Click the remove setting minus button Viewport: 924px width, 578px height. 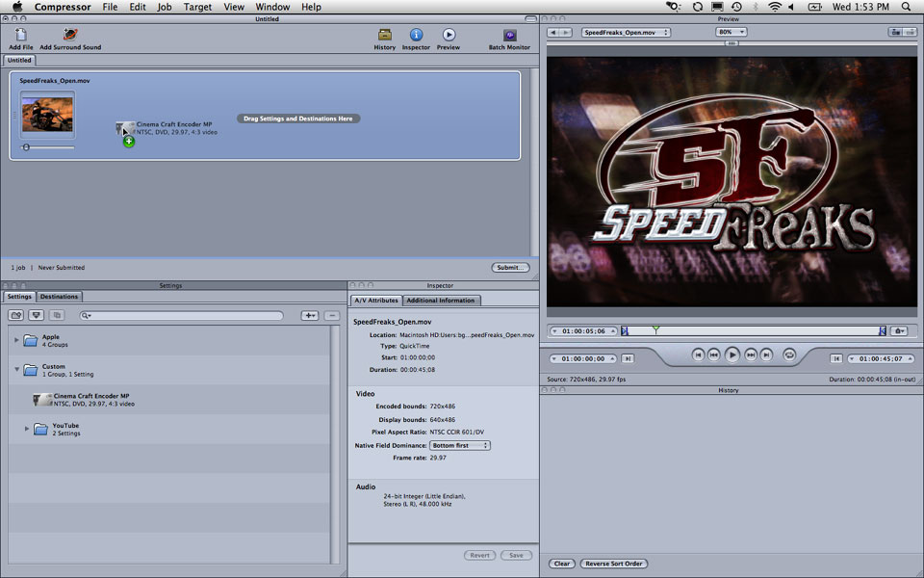[x=332, y=316]
